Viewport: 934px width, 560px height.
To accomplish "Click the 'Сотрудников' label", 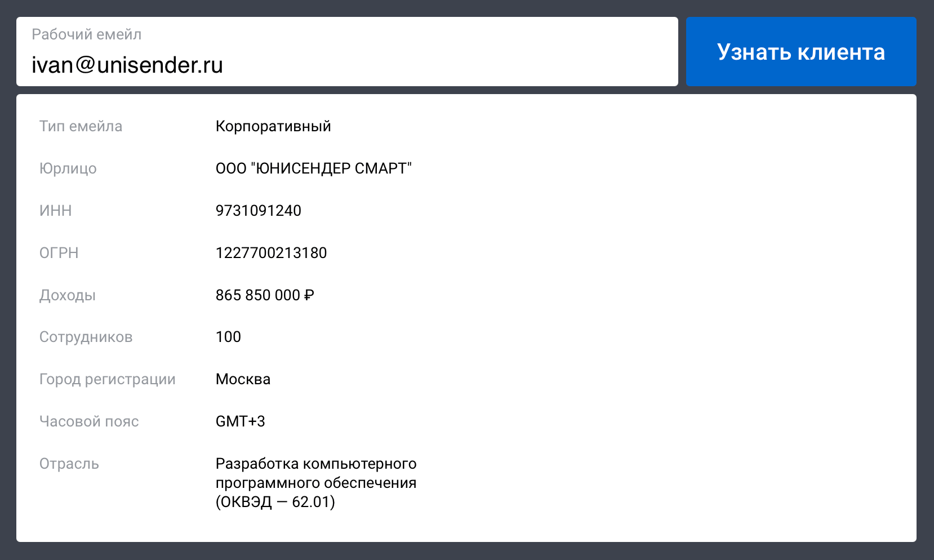I will 86,337.
